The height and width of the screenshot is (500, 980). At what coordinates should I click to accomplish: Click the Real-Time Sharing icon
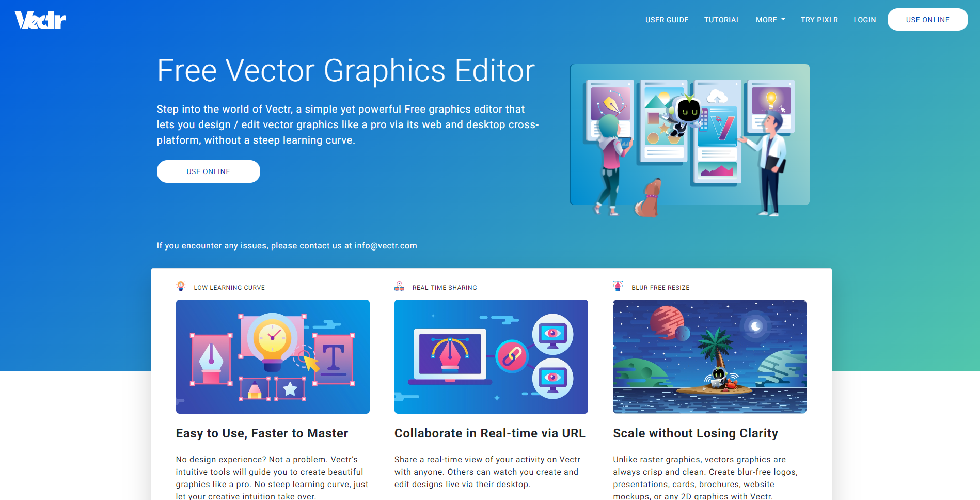[399, 286]
